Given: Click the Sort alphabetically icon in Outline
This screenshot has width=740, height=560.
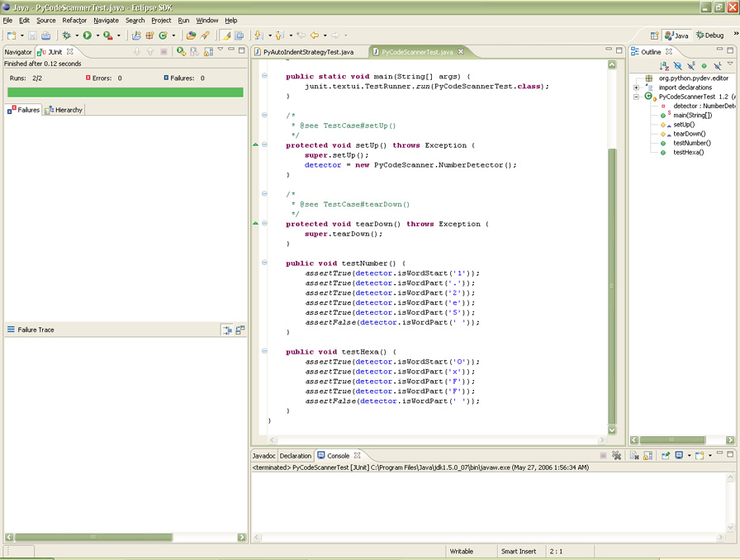Looking at the screenshot, I should click(x=665, y=66).
